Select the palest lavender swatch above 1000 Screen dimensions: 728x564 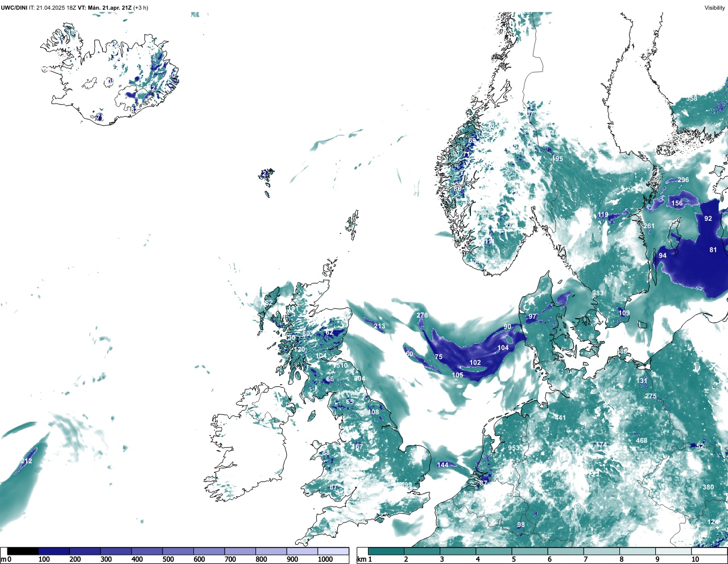pos(333,551)
